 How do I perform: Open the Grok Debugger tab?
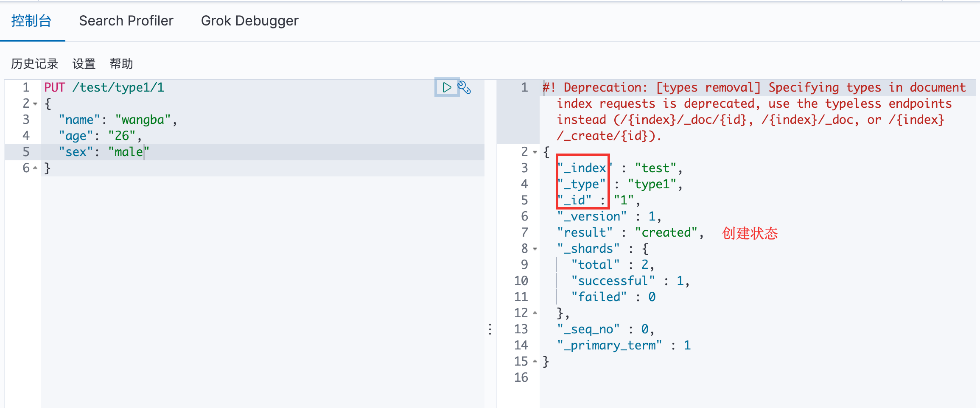[x=249, y=21]
